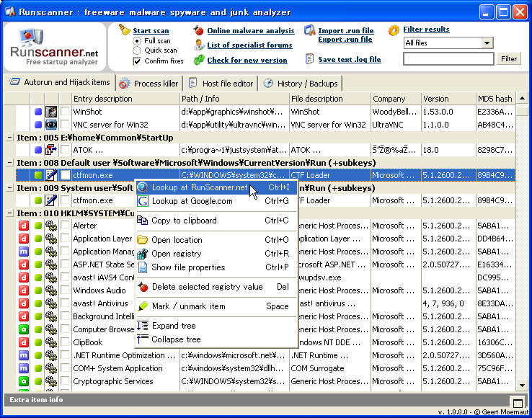This screenshot has width=532, height=418.
Task: Click the Start scan link
Action: coord(151,31)
